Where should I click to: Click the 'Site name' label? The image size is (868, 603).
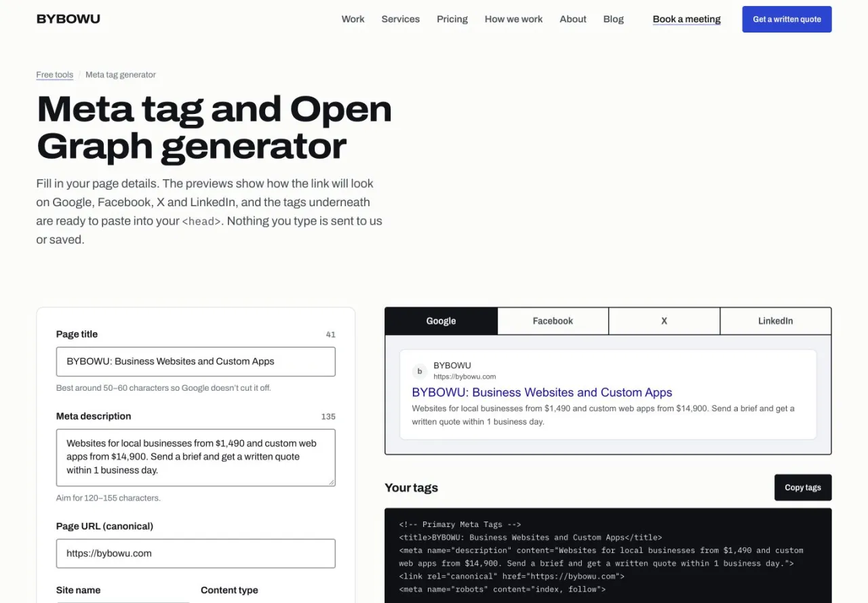point(78,590)
